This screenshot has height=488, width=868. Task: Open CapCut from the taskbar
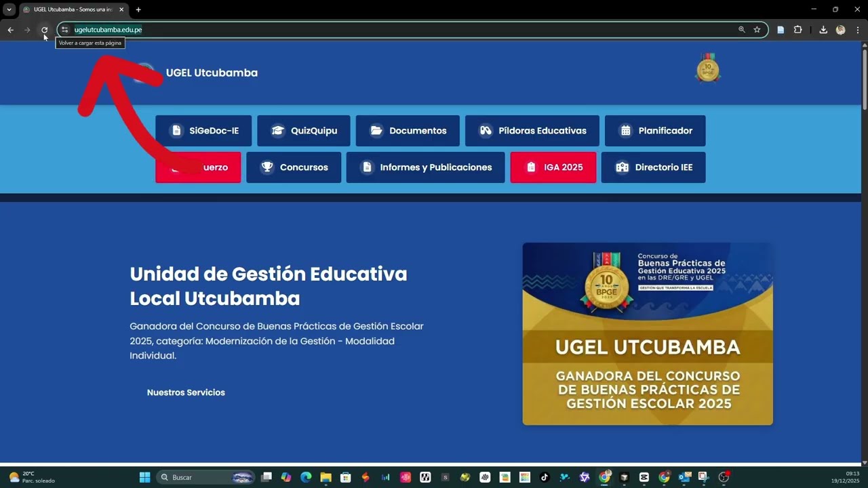(644, 477)
